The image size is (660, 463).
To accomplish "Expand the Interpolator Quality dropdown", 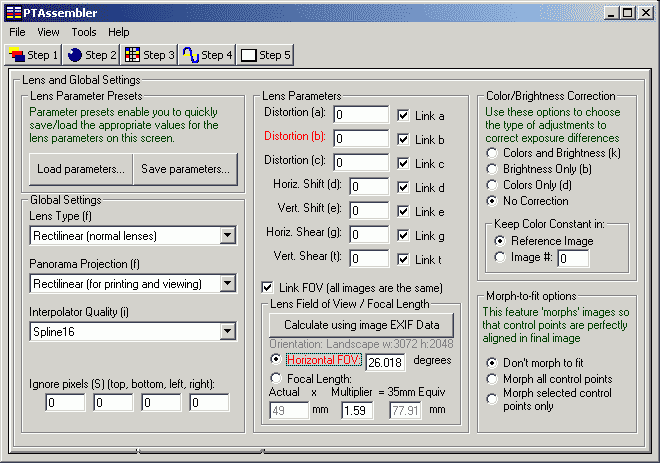I will [228, 332].
